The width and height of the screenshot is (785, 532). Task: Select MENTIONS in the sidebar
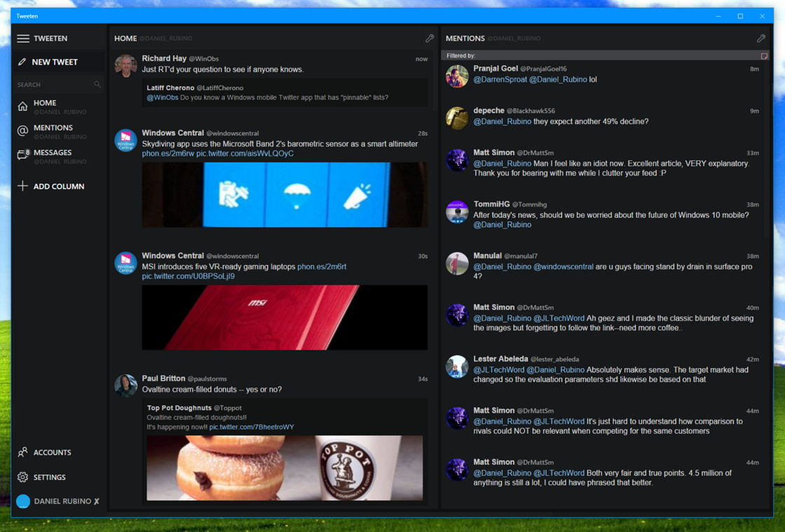pos(53,128)
